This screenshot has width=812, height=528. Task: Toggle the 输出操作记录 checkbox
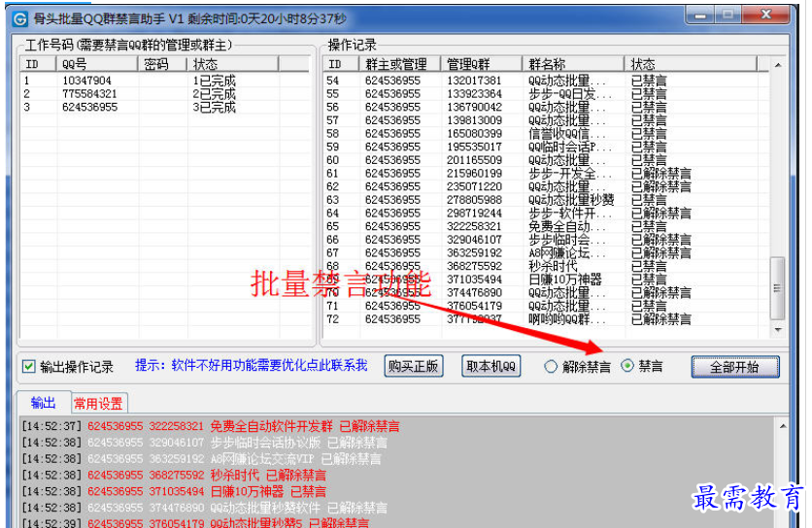click(x=28, y=367)
